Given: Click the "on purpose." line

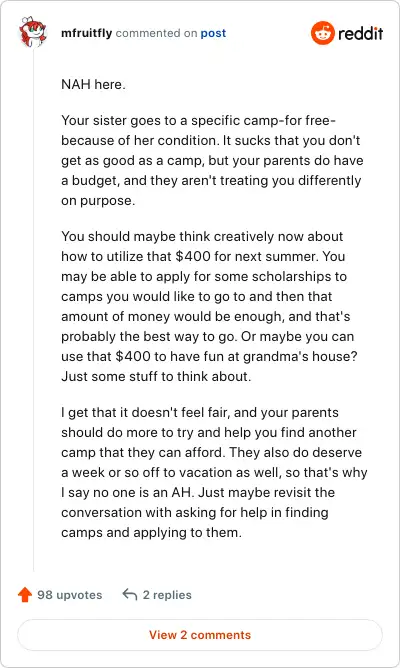Looking at the screenshot, I should click(x=98, y=201).
